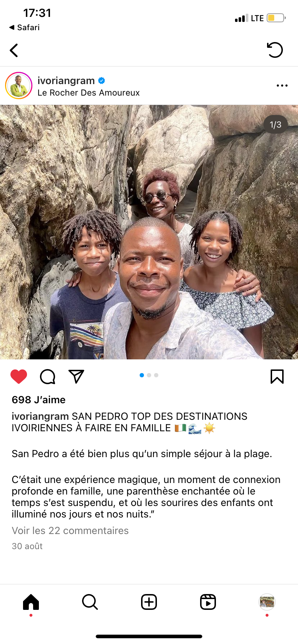Open own profile avatar tab
298x644 pixels.
[x=267, y=602]
